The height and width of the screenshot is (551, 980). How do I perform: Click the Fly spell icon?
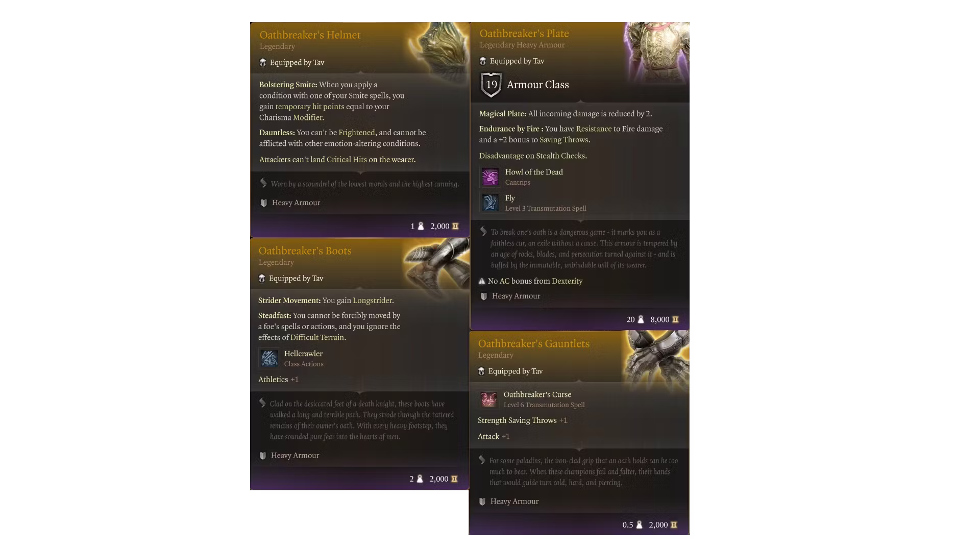490,203
